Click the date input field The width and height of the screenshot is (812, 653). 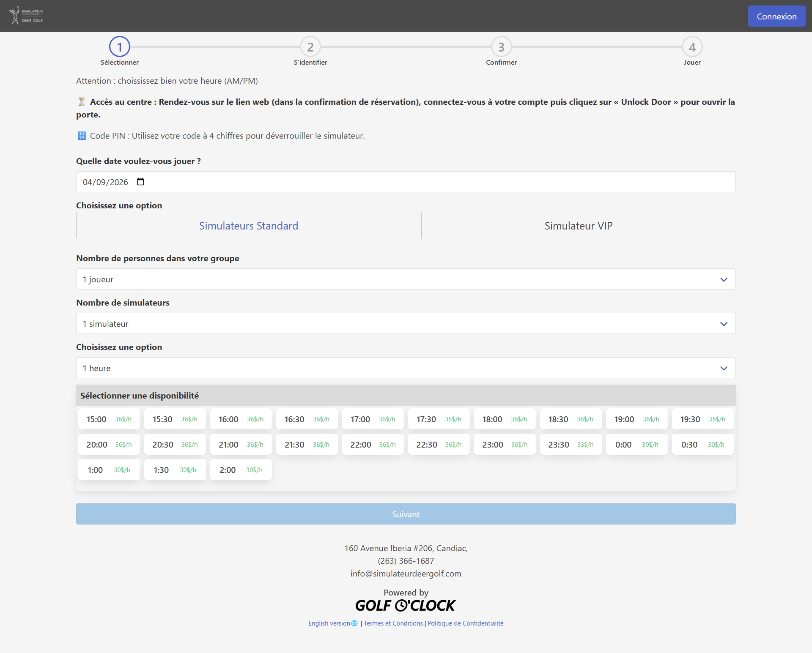click(106, 182)
